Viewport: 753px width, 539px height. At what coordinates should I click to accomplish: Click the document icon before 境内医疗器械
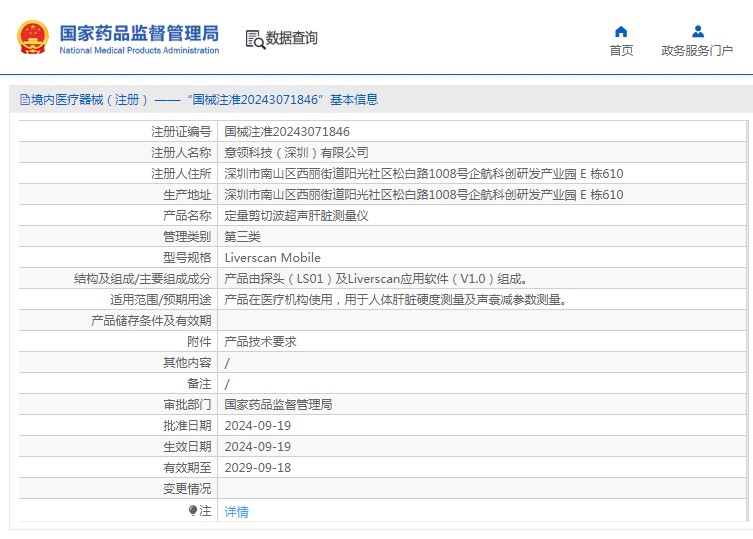[24, 100]
